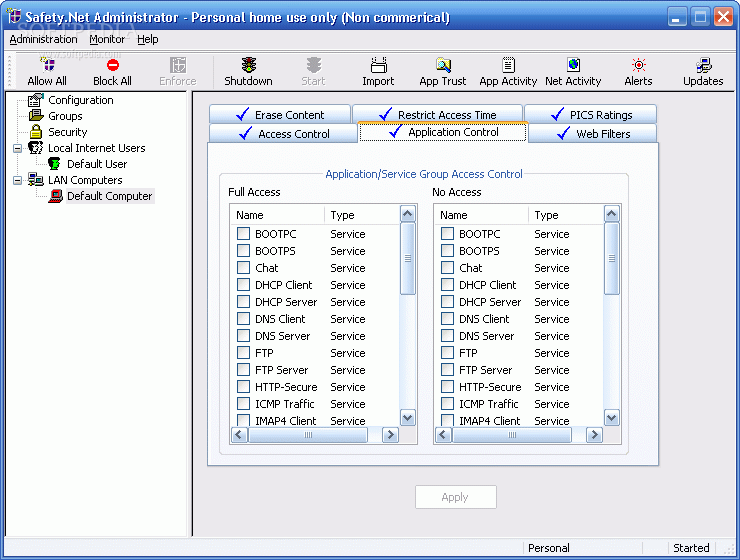The width and height of the screenshot is (740, 560).
Task: Collapse the LAN Computers tree node
Action: click(17, 180)
